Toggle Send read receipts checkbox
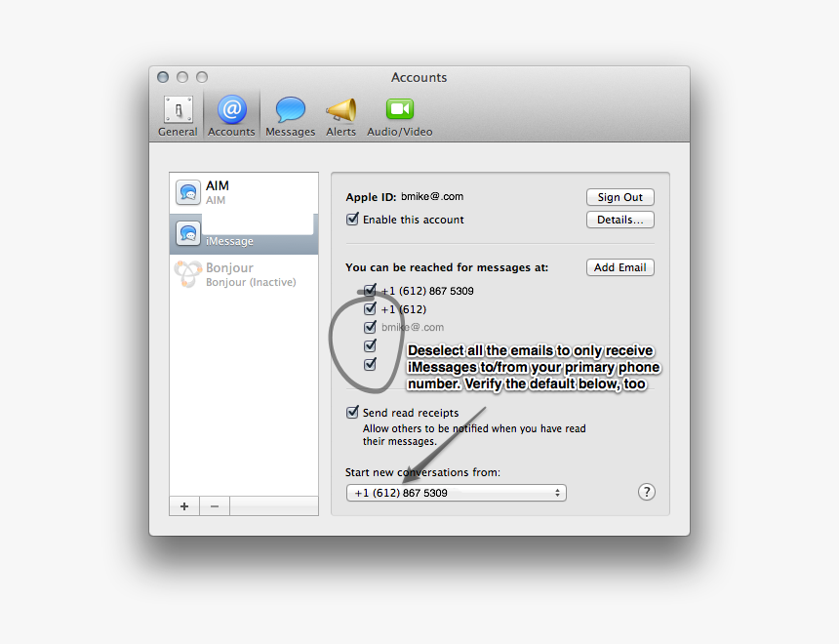 (352, 412)
